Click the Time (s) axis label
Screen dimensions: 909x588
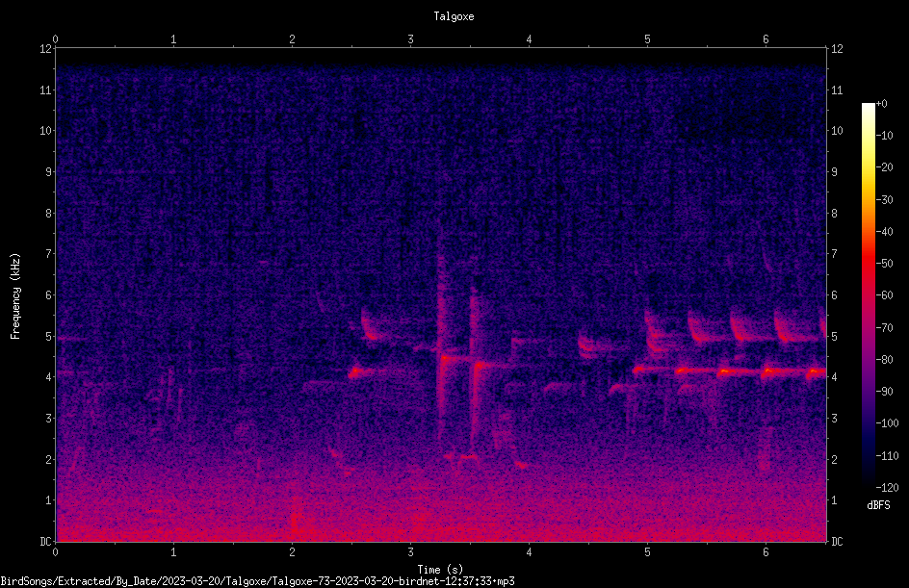click(440, 570)
